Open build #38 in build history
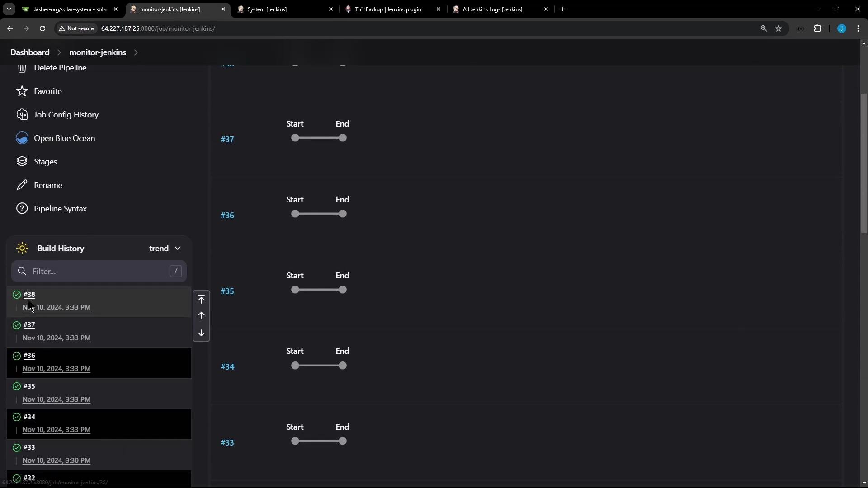The image size is (868, 488). click(29, 295)
